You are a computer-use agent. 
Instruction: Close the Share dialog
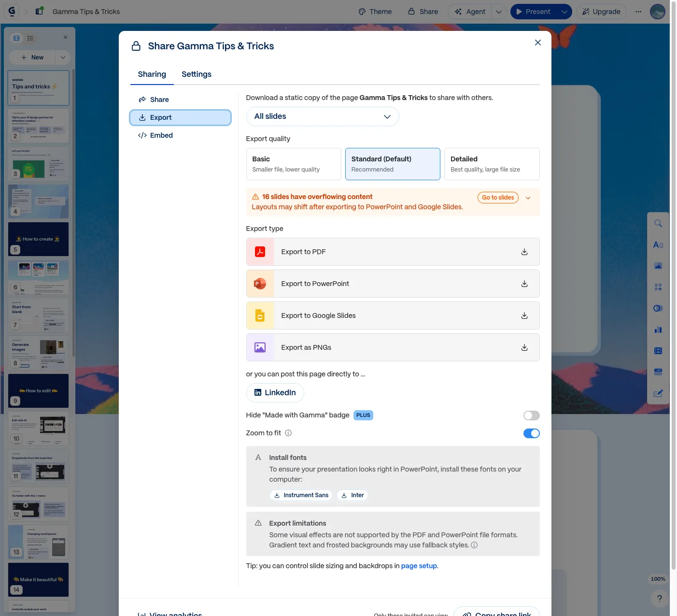pos(537,43)
